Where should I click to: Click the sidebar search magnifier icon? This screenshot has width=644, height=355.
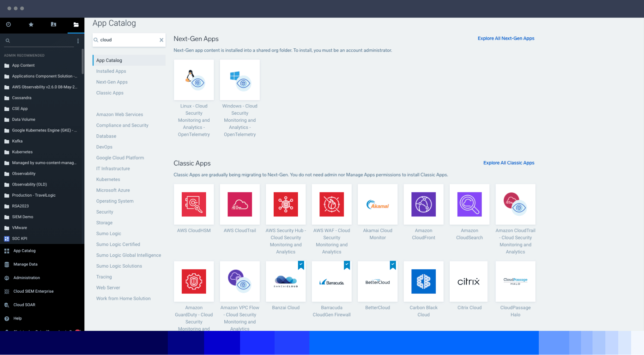coord(8,40)
